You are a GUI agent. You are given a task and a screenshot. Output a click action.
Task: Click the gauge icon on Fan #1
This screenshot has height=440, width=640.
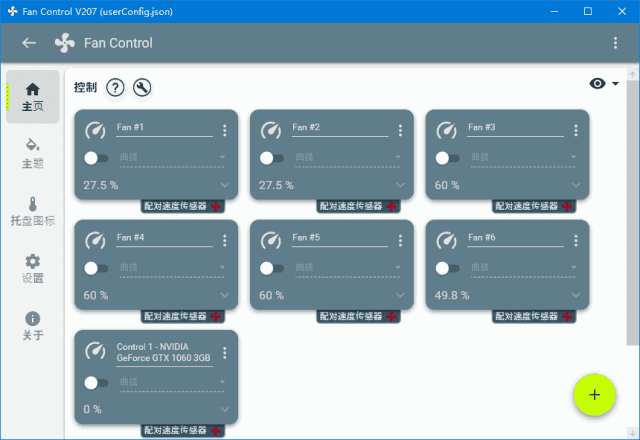(x=96, y=131)
